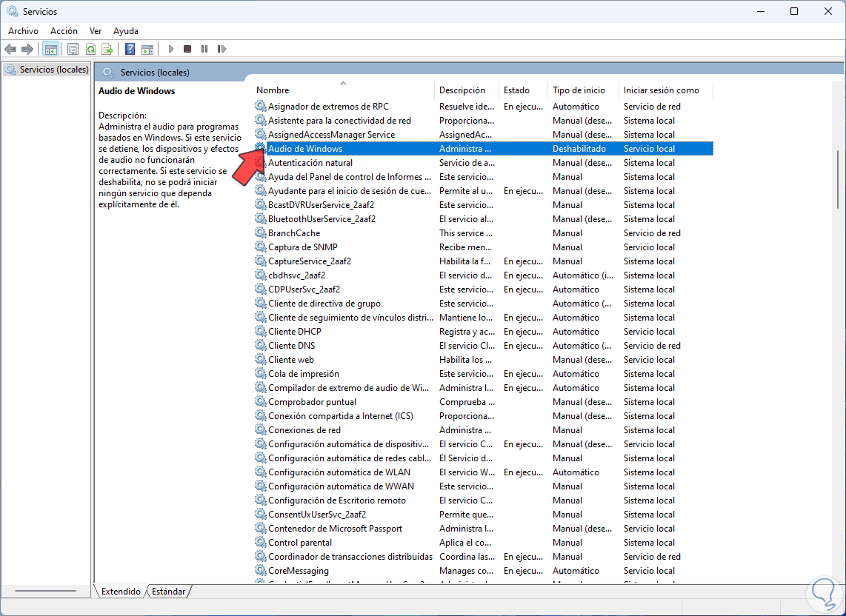Open the Ayuda menu
Viewport: 846px width, 616px height.
point(126,31)
